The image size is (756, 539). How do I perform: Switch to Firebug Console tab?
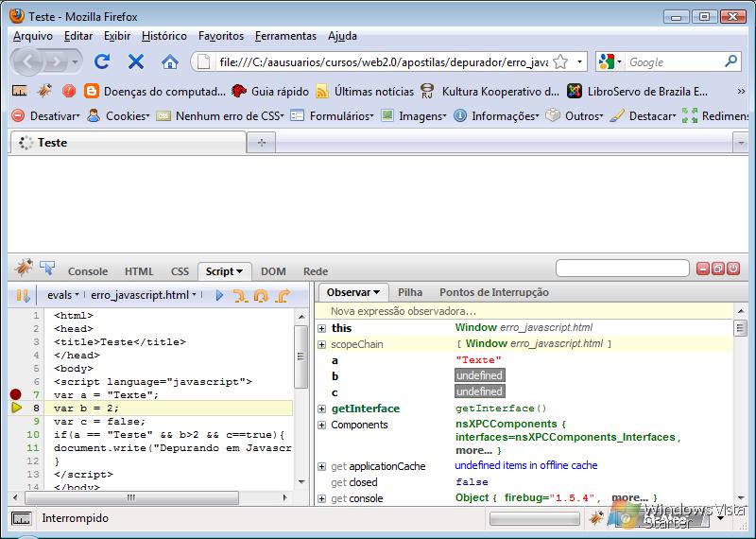(88, 271)
